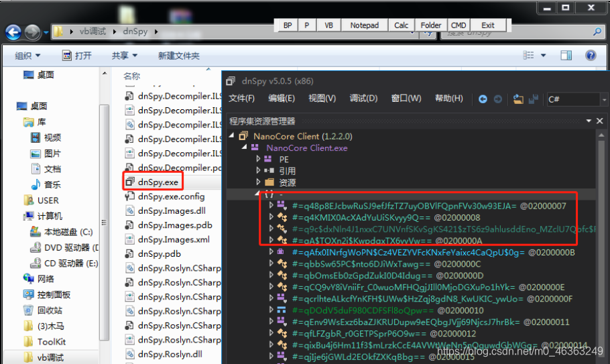Select the dnSpy.pdb file
Image resolution: width=610 pixels, height=364 pixels.
click(153, 254)
